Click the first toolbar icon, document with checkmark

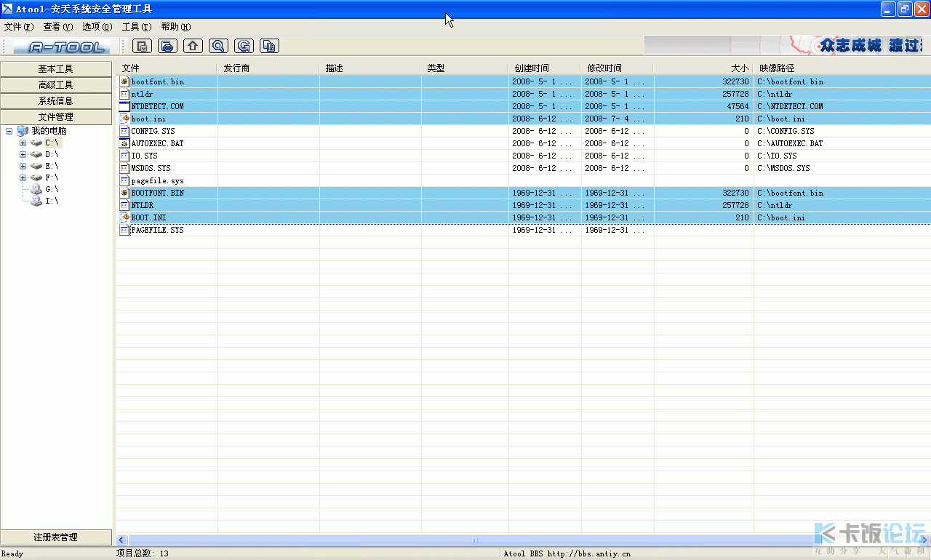(143, 46)
